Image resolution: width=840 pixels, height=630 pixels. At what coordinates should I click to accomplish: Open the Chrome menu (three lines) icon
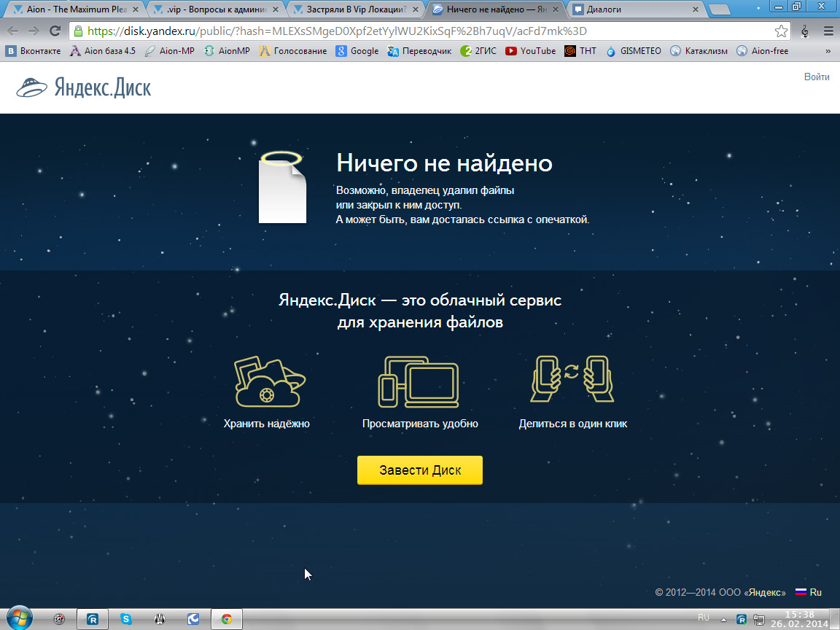pos(828,31)
